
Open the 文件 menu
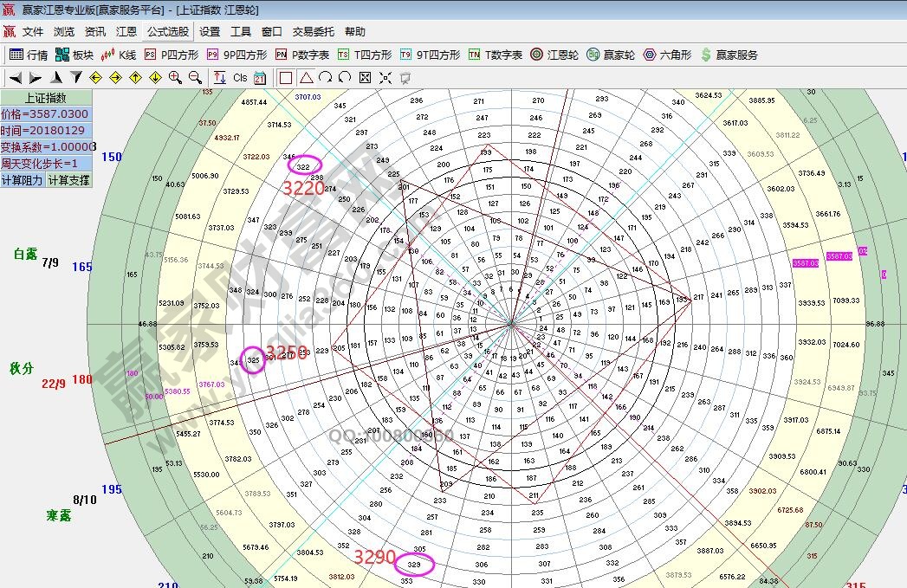coord(33,32)
